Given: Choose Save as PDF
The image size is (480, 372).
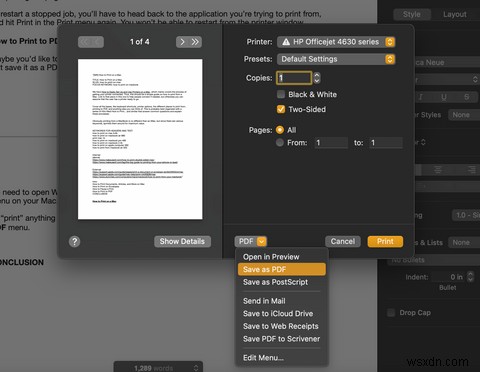Looking at the screenshot, I should (282, 269).
